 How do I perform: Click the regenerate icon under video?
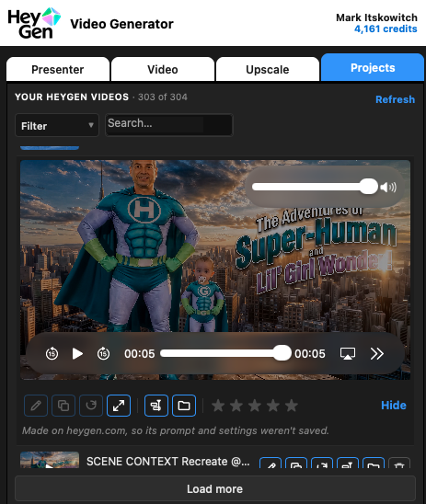(x=91, y=406)
